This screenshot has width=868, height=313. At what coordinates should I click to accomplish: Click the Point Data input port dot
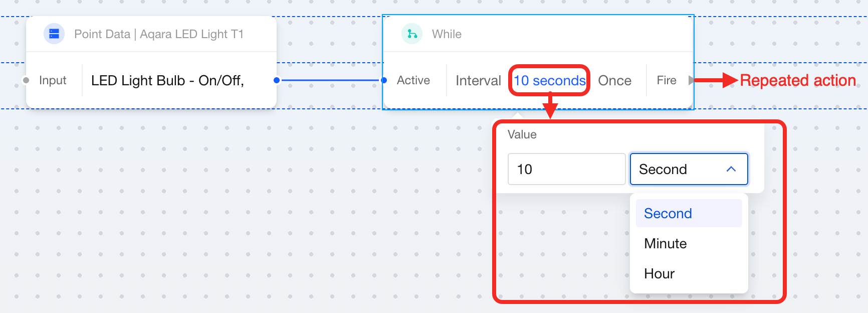[26, 80]
